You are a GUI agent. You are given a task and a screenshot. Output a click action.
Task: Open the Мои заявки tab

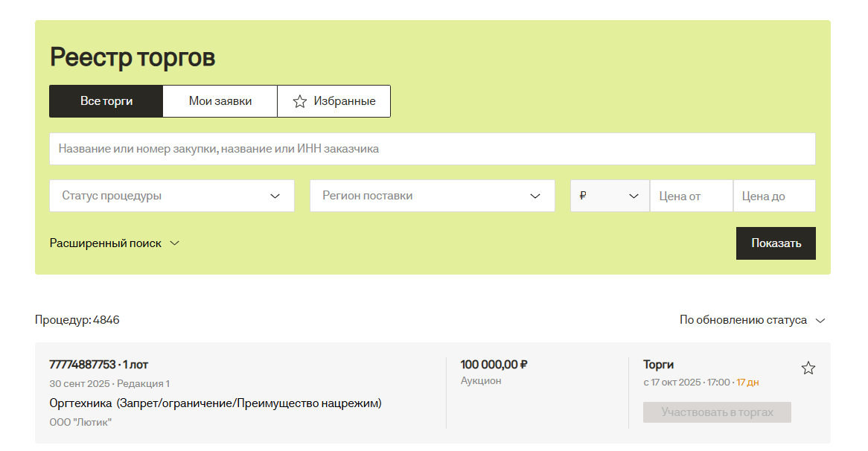click(220, 101)
